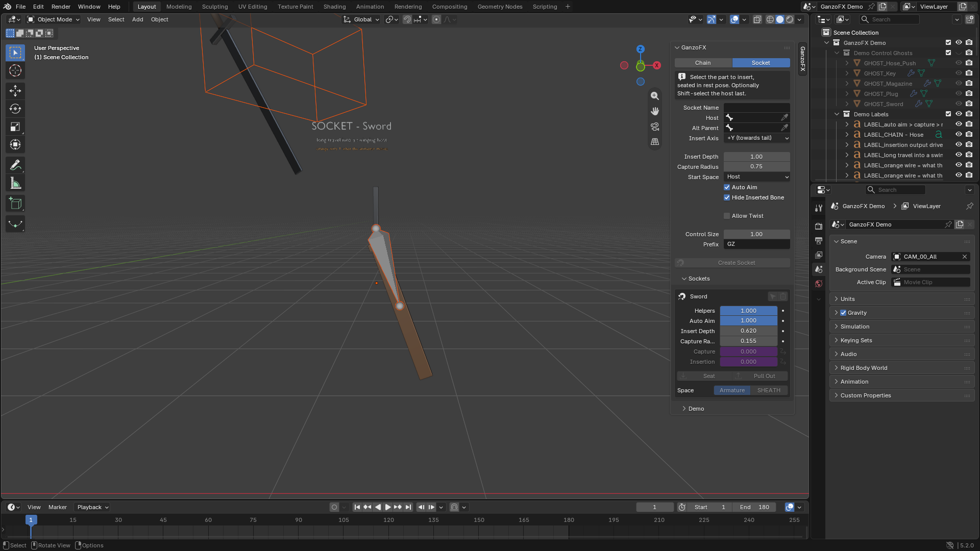Adjust the Capture Radius 0.75 slider
The height and width of the screenshot is (551, 980).
coord(756,167)
